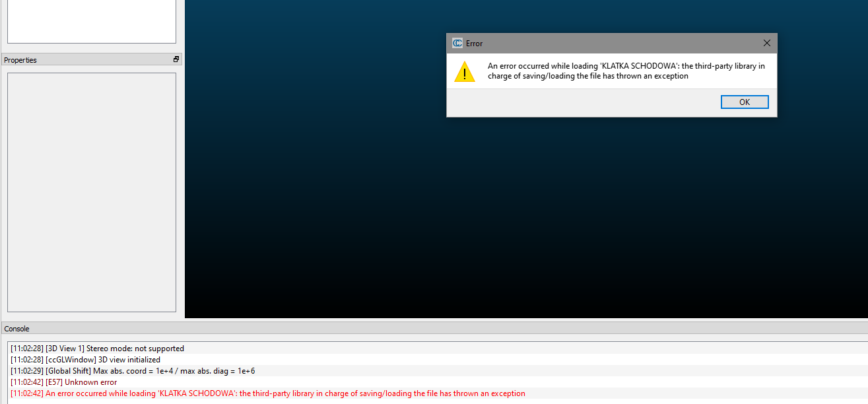Click the Error dialog title text

click(x=474, y=44)
